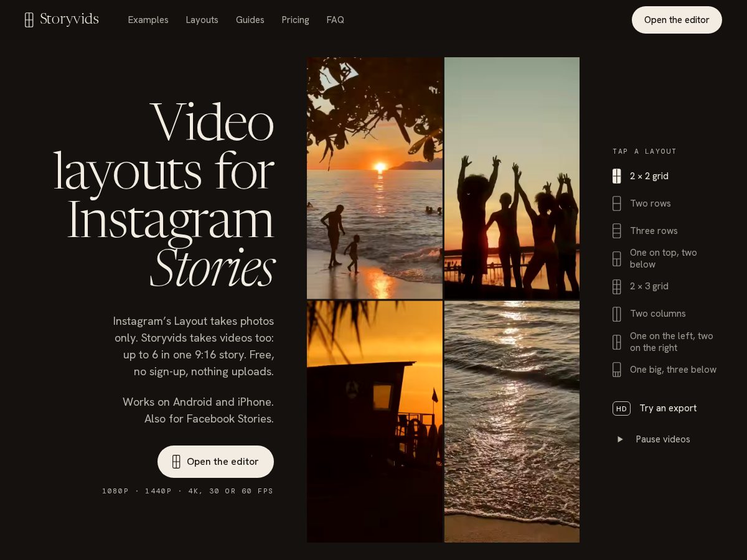Pick One on the left, two on the right label
The height and width of the screenshot is (560, 747).
(672, 342)
